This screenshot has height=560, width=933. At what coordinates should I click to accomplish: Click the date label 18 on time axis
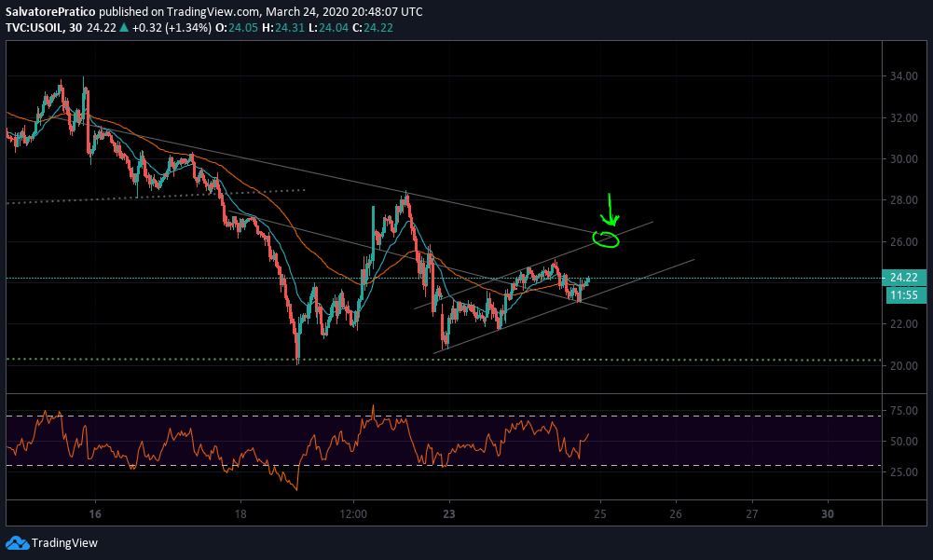pos(240,513)
